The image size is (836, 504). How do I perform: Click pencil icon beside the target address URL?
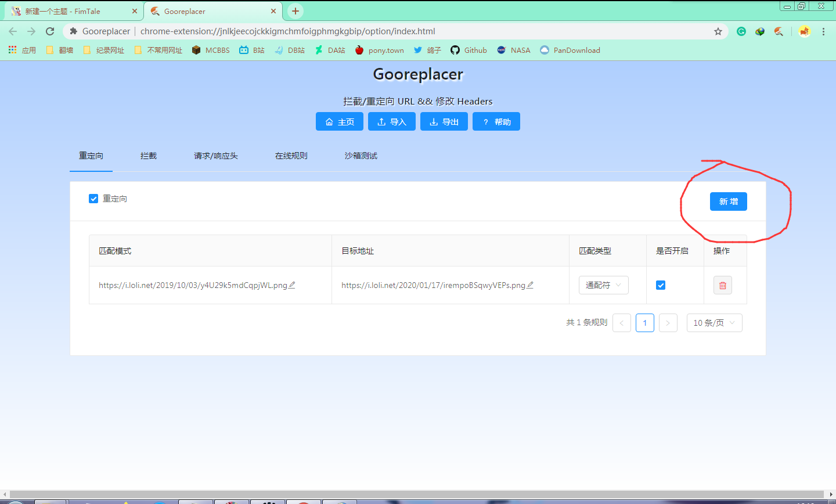(x=530, y=285)
